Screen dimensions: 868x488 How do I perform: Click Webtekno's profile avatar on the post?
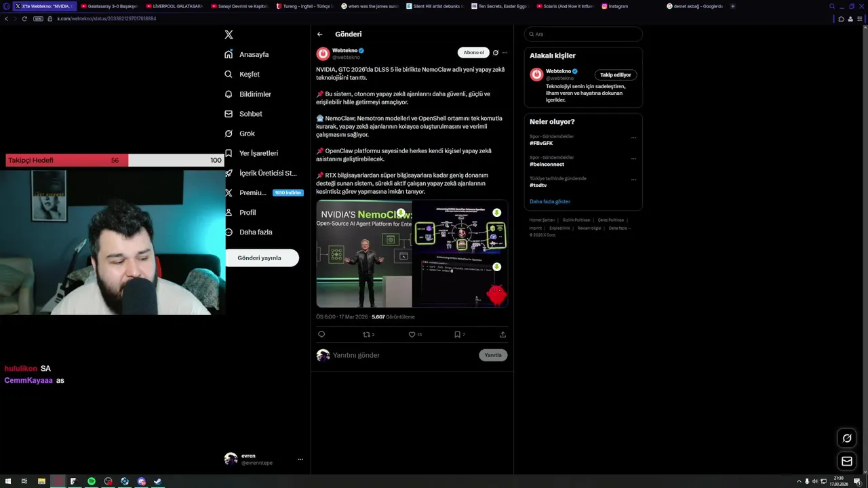(323, 54)
